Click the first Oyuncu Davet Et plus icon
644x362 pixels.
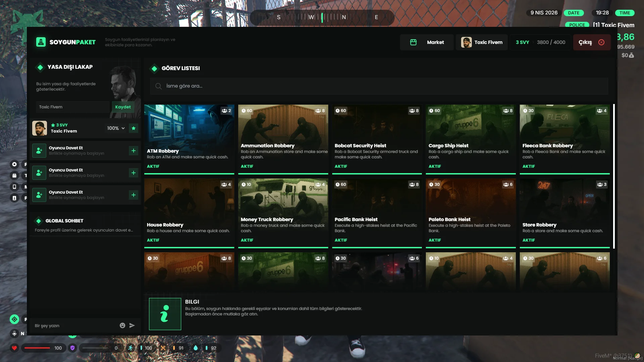134,151
